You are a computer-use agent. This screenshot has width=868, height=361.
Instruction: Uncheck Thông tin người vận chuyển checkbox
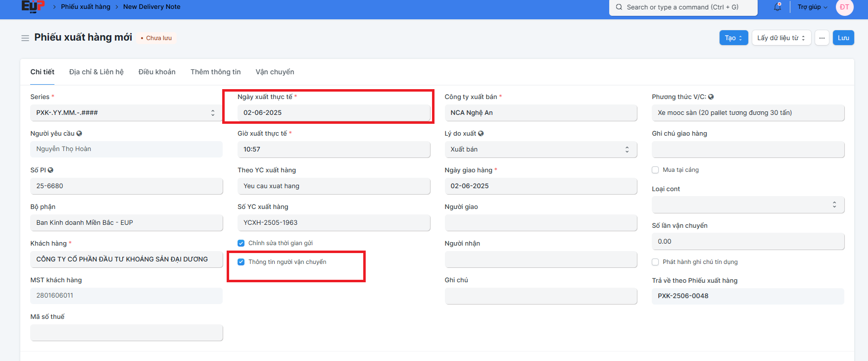tap(241, 262)
